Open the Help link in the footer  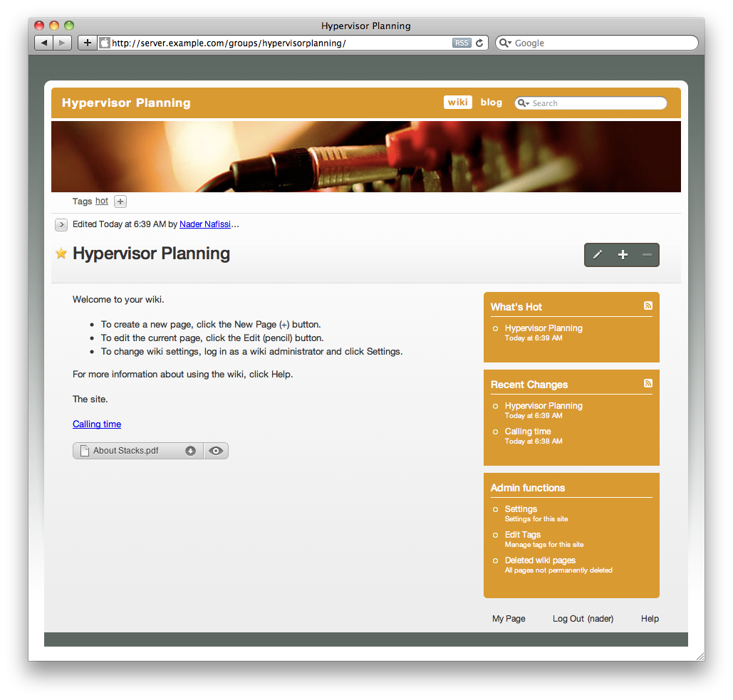tap(650, 619)
